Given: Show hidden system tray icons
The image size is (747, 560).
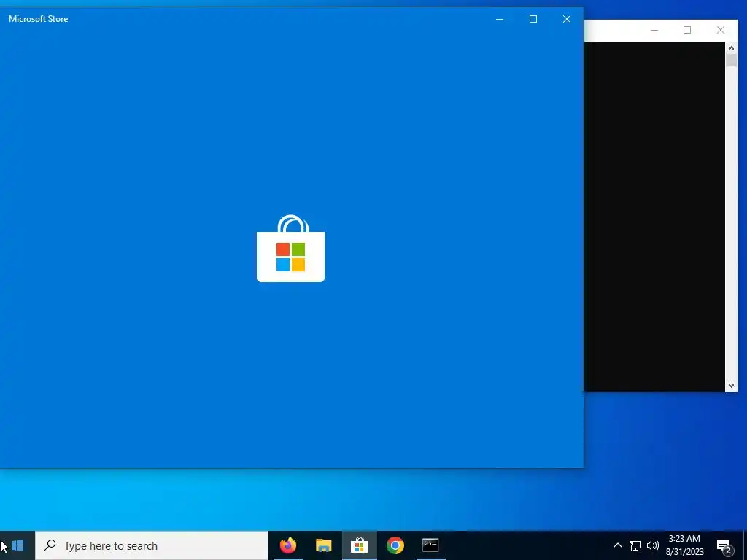Looking at the screenshot, I should point(617,545).
